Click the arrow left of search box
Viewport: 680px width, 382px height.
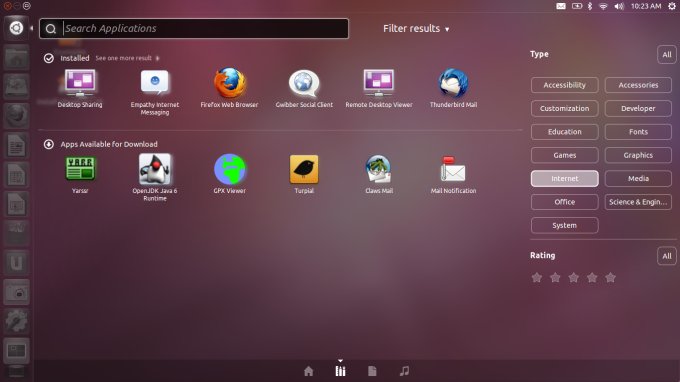tap(32, 28)
